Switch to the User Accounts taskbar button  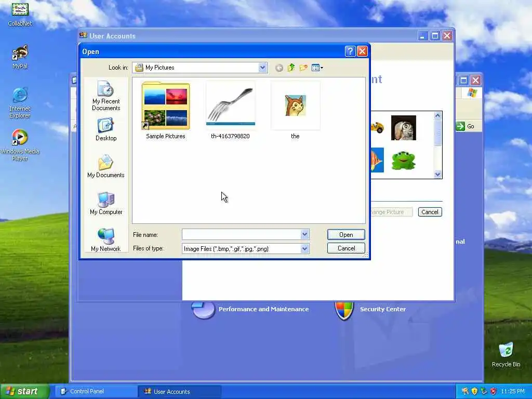pos(180,392)
